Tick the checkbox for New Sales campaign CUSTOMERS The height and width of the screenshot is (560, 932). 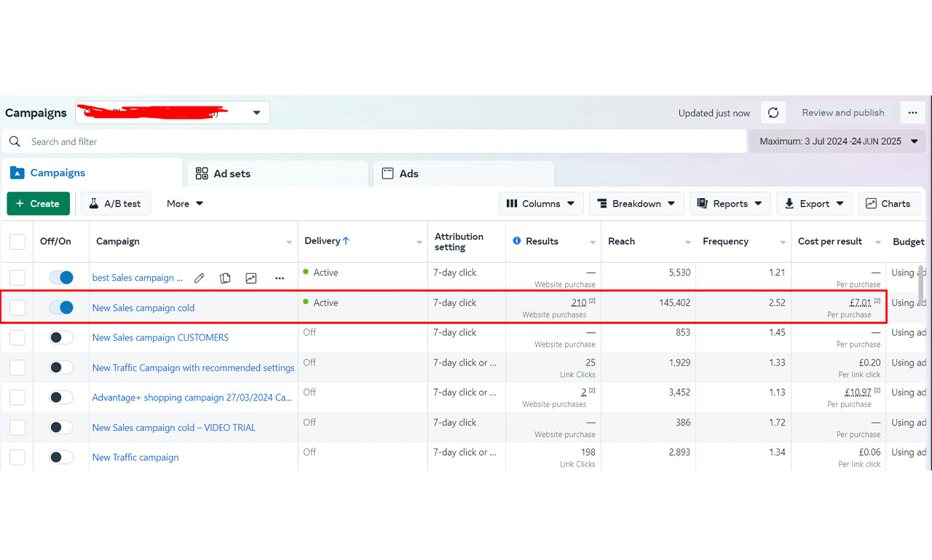tap(17, 337)
